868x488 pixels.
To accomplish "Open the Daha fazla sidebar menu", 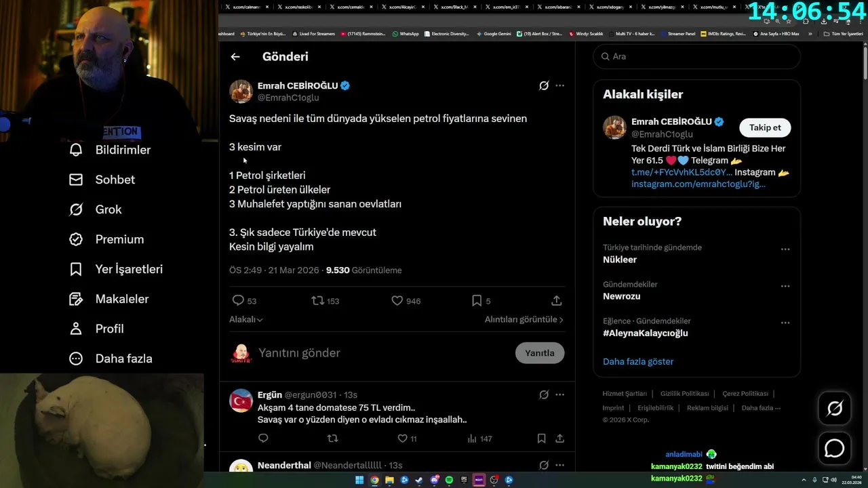I will 111,359.
